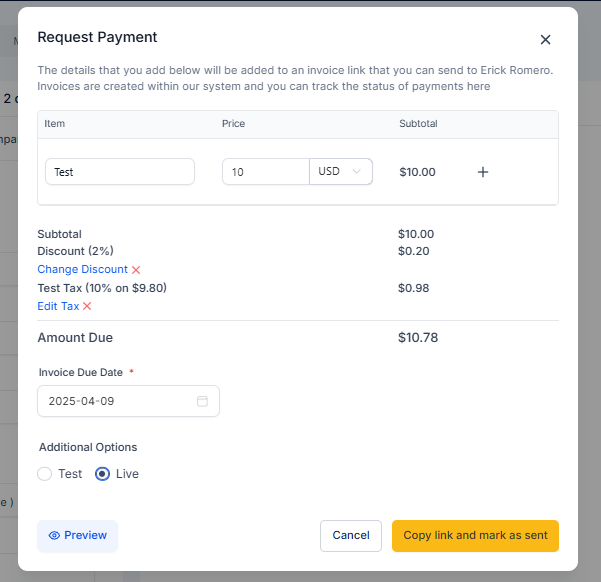Add another line item with plus icon
Screen dimensions: 601x582
coord(483,172)
